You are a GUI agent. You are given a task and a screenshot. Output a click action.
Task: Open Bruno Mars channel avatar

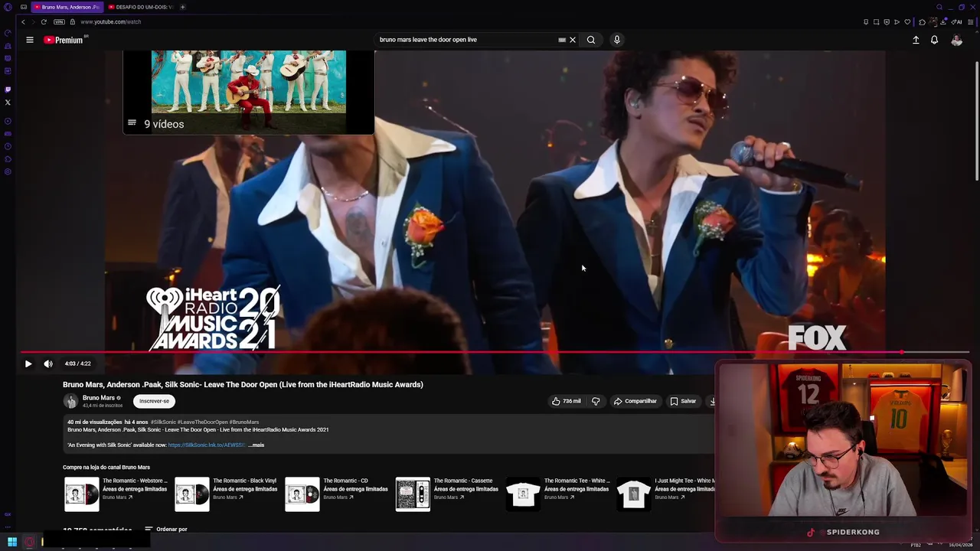[70, 401]
